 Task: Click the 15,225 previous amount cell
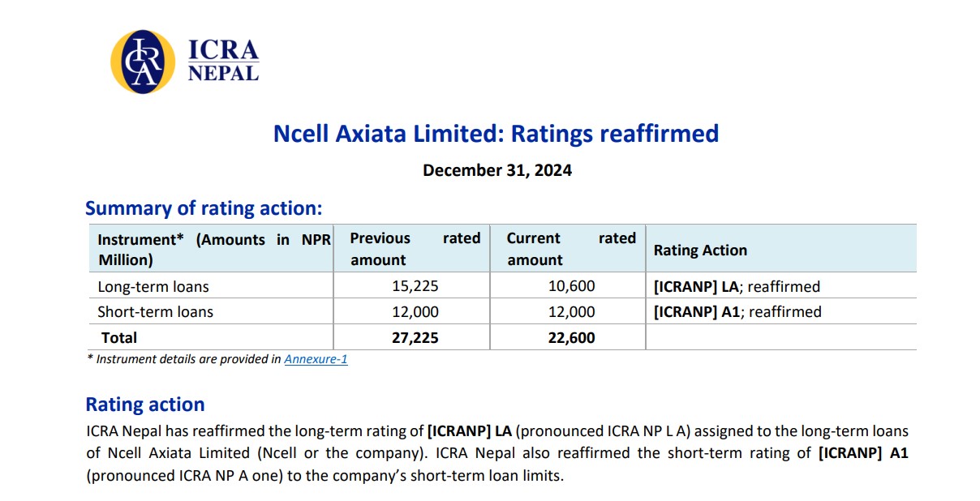click(x=415, y=286)
